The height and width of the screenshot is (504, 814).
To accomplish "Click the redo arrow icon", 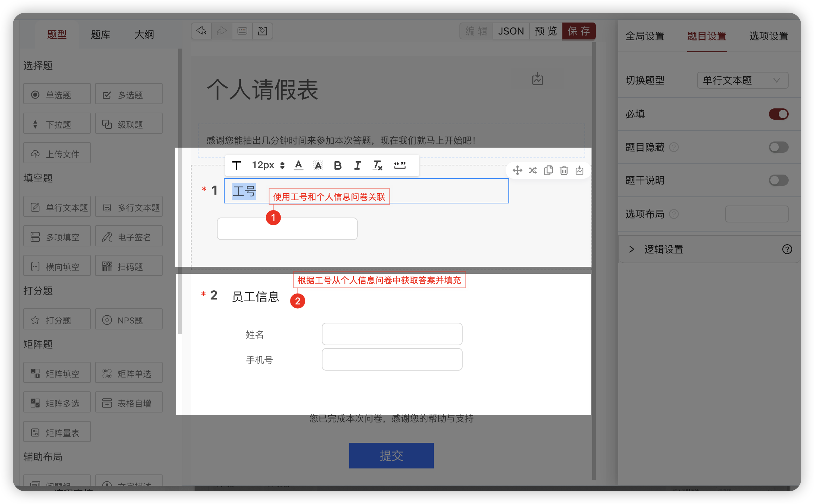I will [221, 31].
